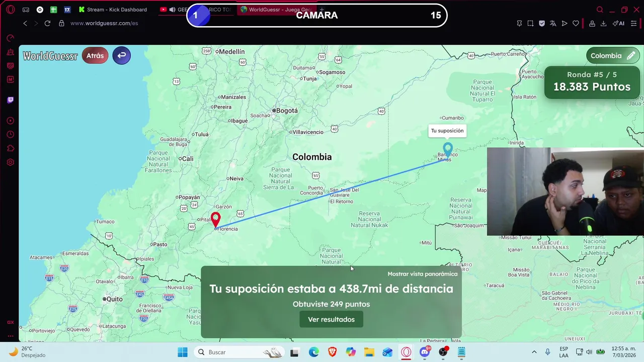The height and width of the screenshot is (362, 644).
Task: Open sidebar settings gear icon
Action: click(10, 162)
